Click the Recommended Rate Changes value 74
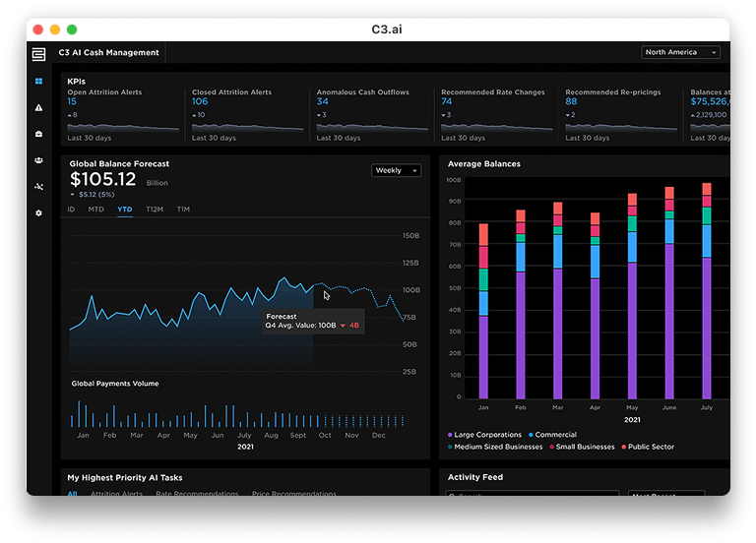This screenshot has height=543, width=756. [447, 101]
